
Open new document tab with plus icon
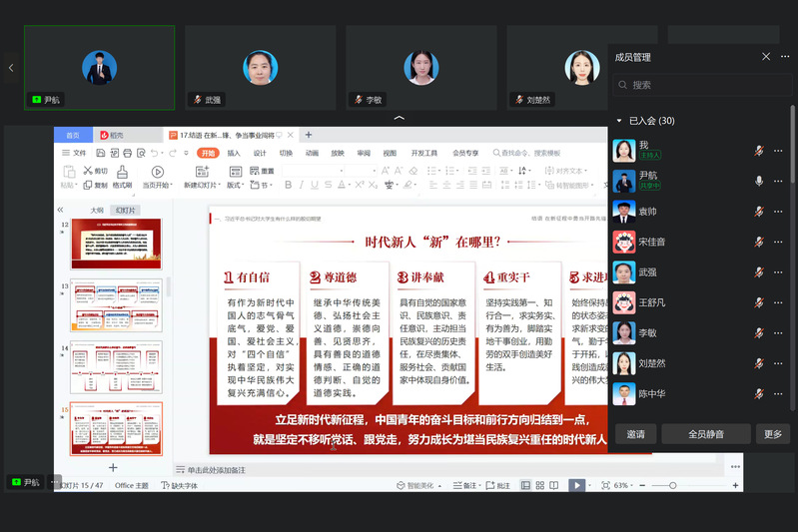(x=309, y=135)
